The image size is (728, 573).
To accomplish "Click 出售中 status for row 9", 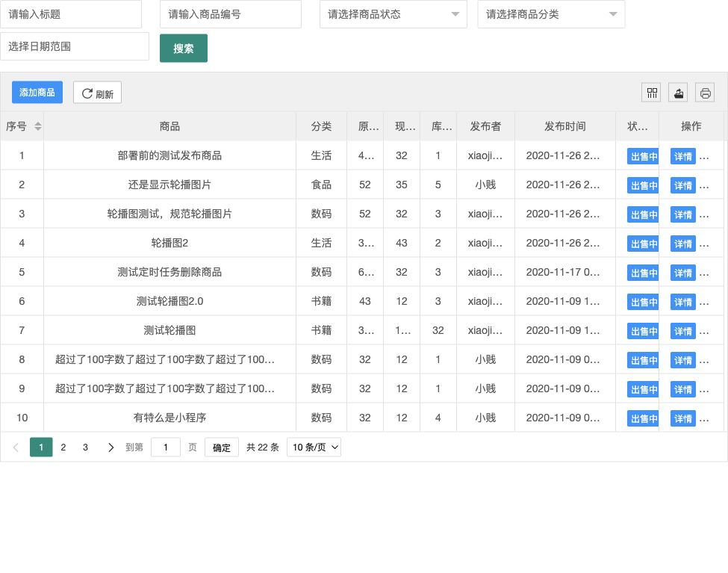I will (643, 389).
